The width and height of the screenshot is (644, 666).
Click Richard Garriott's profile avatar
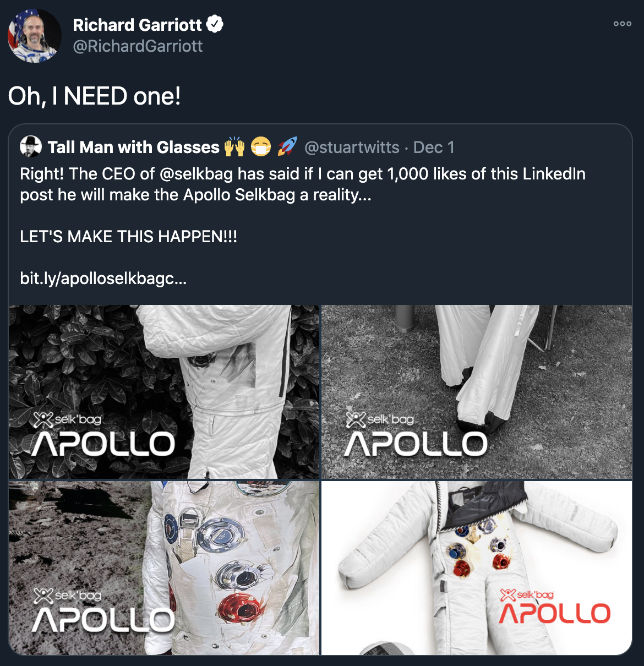(34, 36)
